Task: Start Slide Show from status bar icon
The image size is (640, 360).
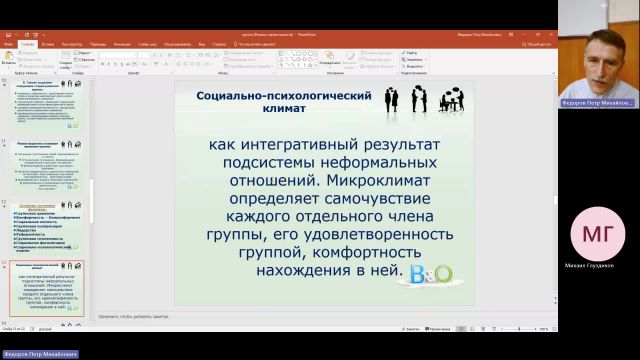Action: pos(494,329)
